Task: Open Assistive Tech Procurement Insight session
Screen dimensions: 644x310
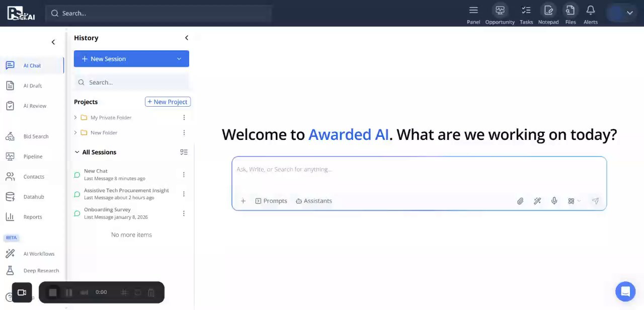Action: click(x=126, y=194)
